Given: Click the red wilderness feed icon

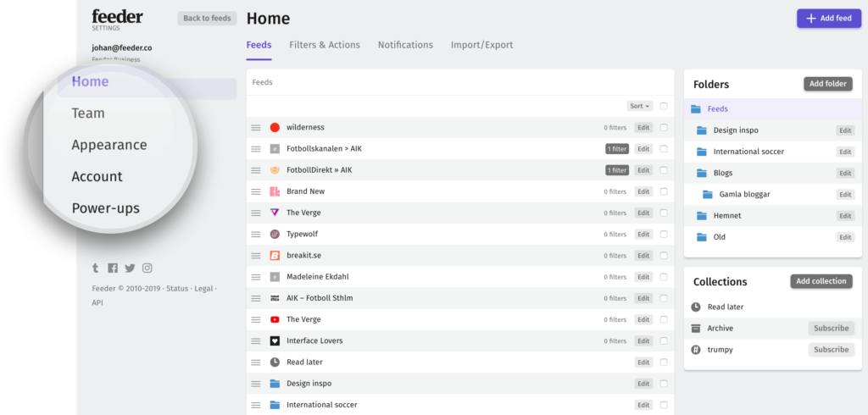Looking at the screenshot, I should pos(275,127).
